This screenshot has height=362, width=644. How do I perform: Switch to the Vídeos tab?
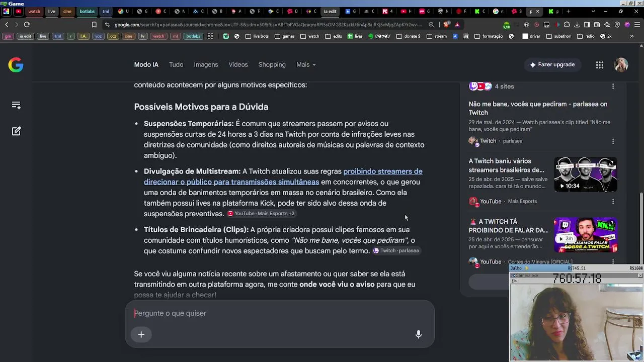(x=238, y=65)
